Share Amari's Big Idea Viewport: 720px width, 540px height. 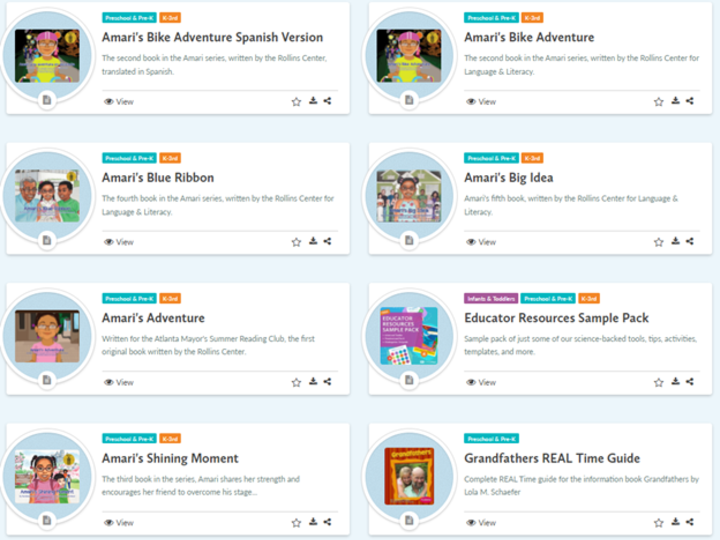click(690, 241)
